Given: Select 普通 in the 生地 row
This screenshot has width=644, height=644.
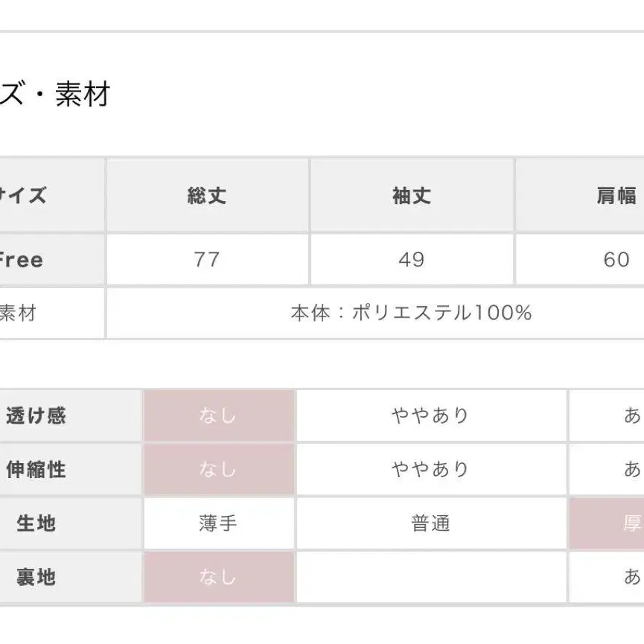Looking at the screenshot, I should (x=430, y=523).
